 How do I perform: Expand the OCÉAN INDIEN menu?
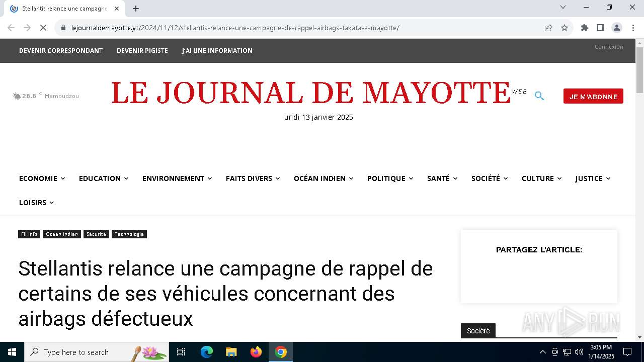[x=324, y=178]
